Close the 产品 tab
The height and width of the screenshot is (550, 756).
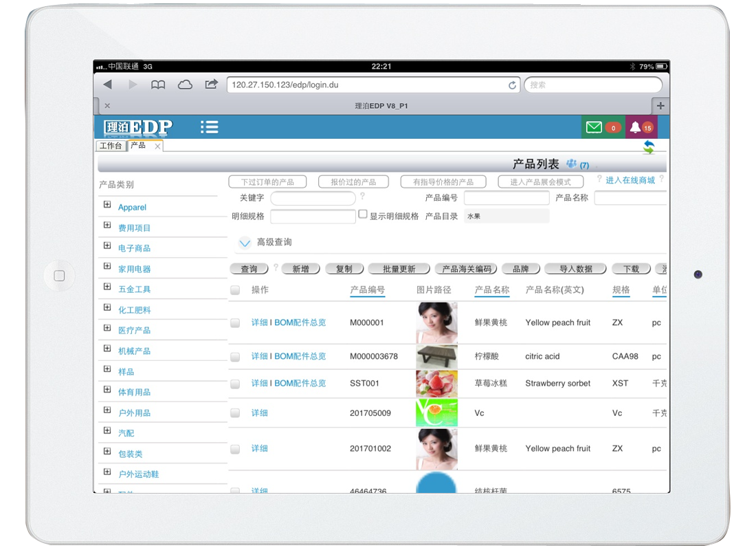click(x=157, y=146)
